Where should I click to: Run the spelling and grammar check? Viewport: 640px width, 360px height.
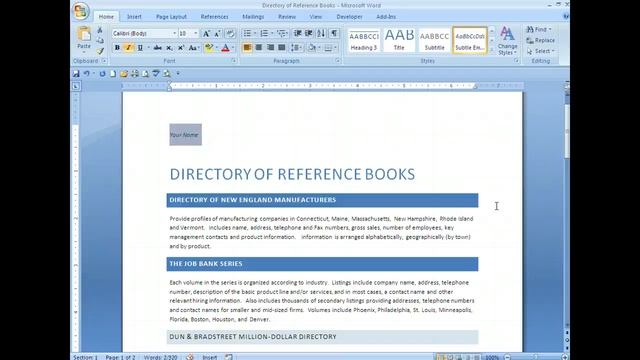coord(156,74)
